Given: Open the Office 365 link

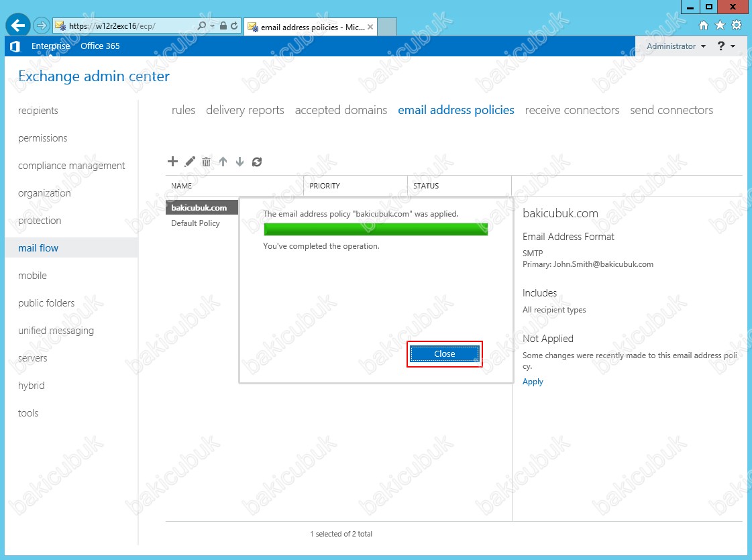Looking at the screenshot, I should pyautogui.click(x=100, y=46).
